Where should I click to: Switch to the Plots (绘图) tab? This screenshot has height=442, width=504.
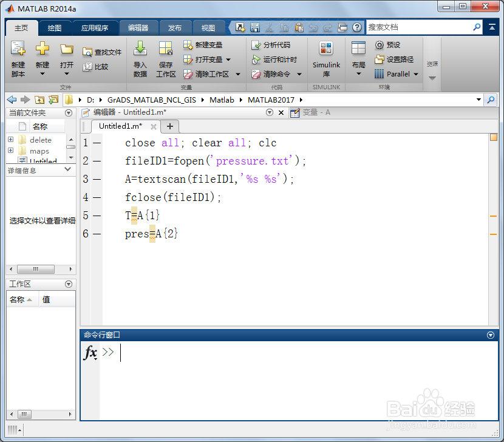click(55, 28)
